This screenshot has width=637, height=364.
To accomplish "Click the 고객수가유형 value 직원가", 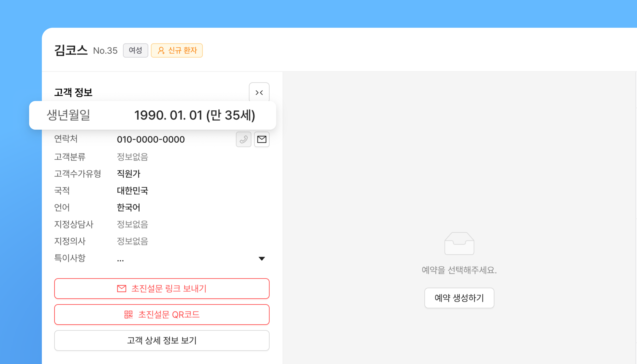I will 128,174.
